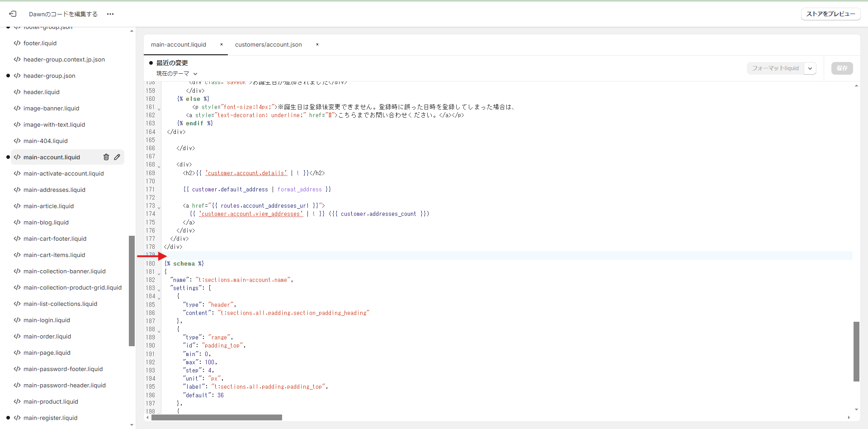Open main-page.liquid file
868x429 pixels.
[47, 353]
